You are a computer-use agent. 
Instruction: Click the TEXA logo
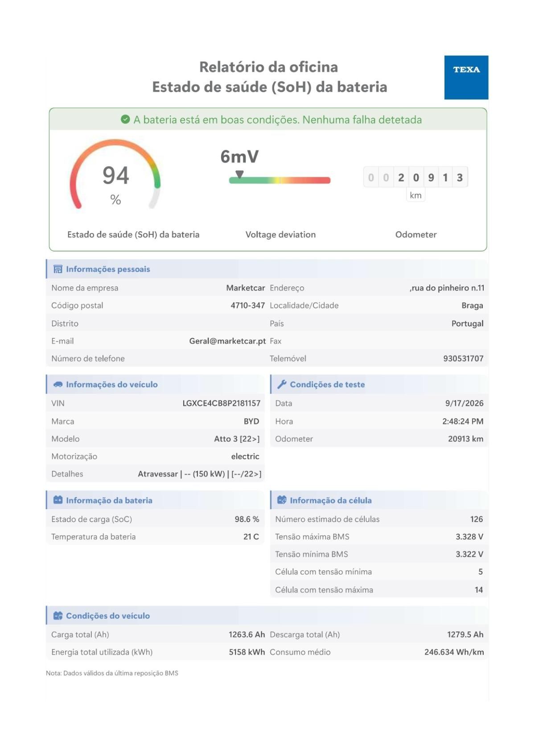click(x=466, y=78)
